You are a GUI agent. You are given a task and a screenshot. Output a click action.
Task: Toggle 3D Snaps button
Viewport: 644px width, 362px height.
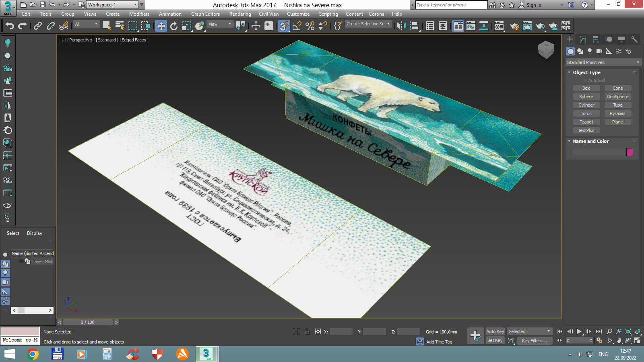click(x=284, y=26)
